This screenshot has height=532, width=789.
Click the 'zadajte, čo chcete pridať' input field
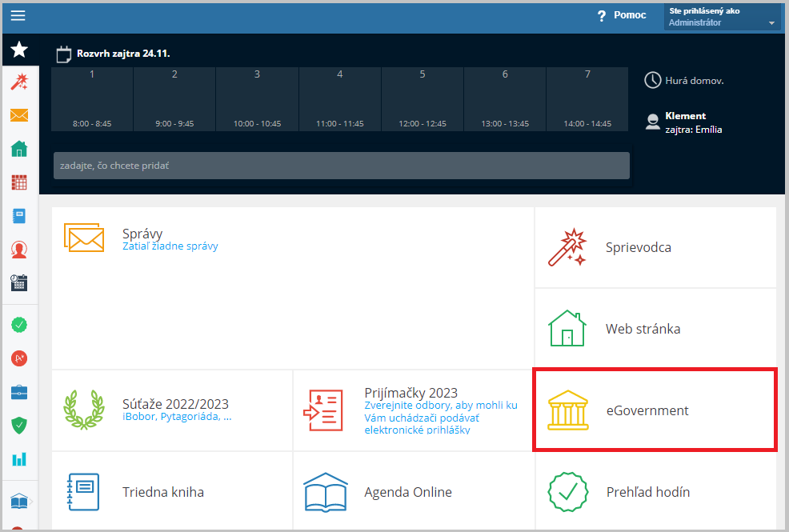(341, 166)
